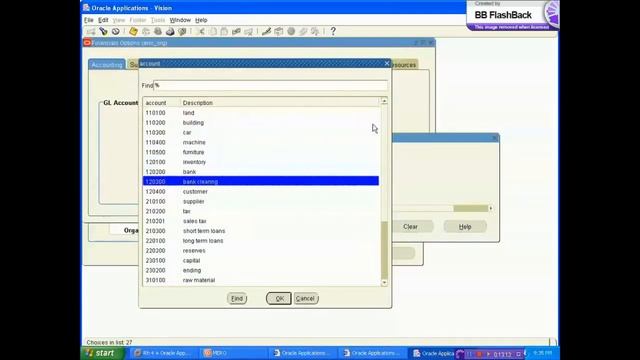
Task: Select account row 230200 ending
Action: (x=261, y=270)
